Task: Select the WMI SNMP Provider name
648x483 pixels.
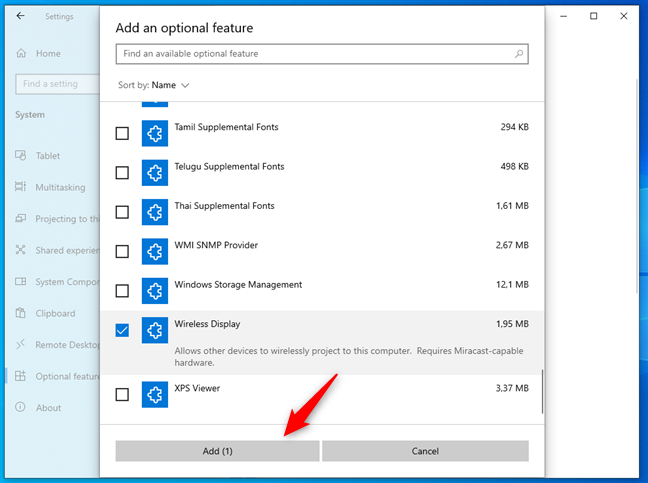Action: (216, 245)
